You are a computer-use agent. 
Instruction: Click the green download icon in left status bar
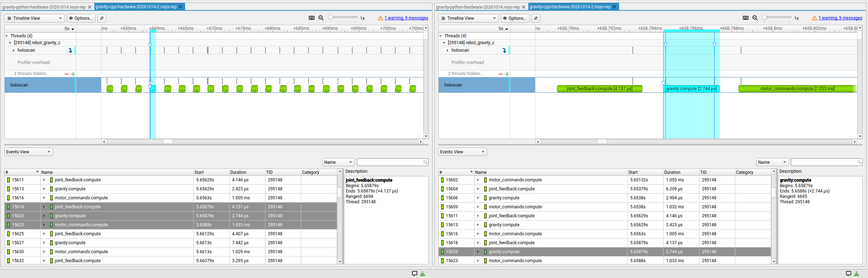(423, 274)
